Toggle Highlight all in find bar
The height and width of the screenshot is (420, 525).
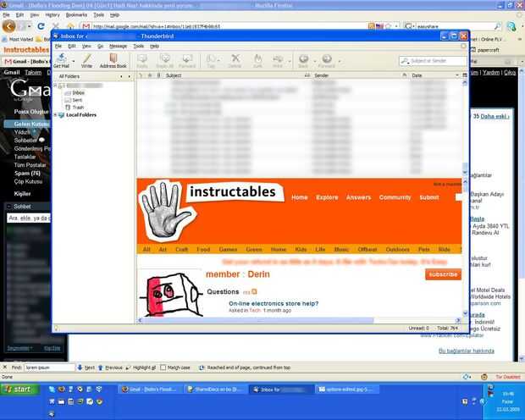[141, 367]
